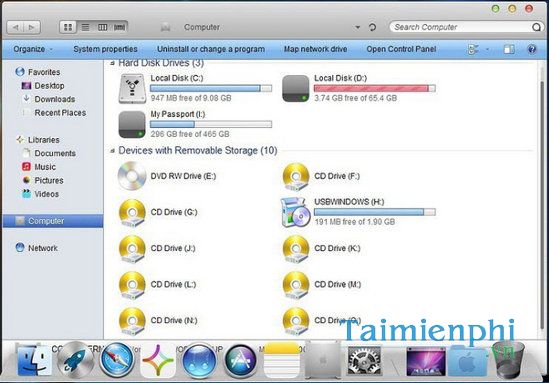The height and width of the screenshot is (383, 549).
Task: Click the vertical scrollbar of the drive list
Action: pos(543,205)
